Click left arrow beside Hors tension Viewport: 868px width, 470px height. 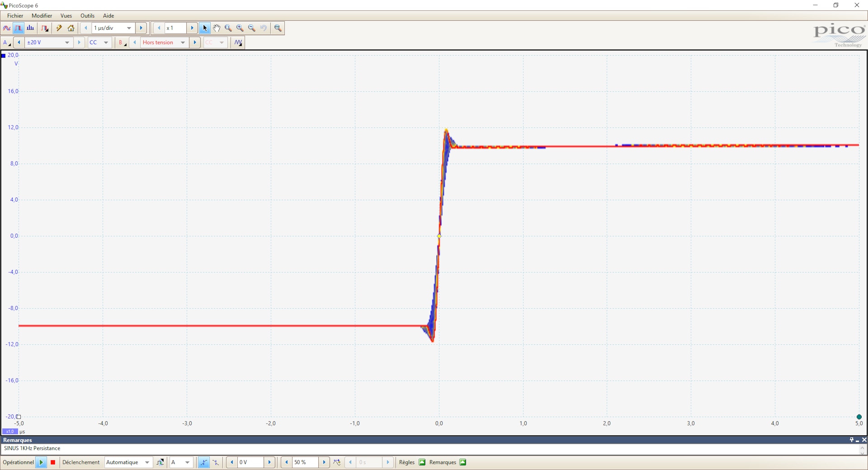click(135, 42)
